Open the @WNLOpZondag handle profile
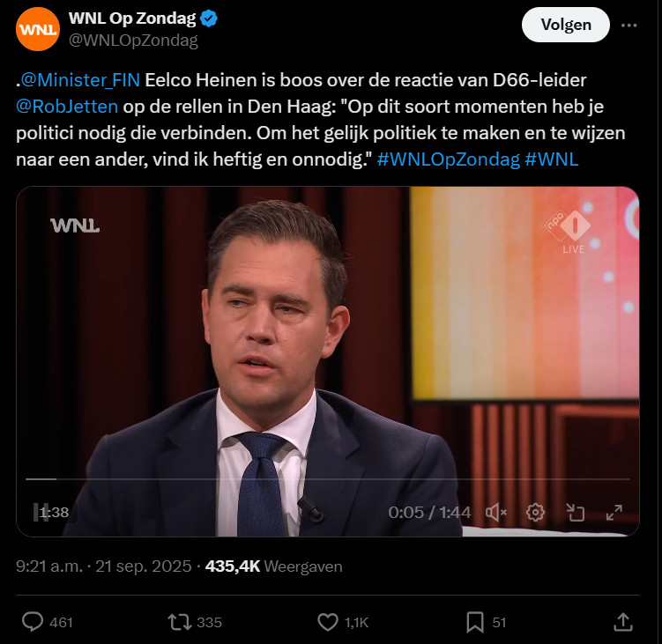 (x=133, y=41)
